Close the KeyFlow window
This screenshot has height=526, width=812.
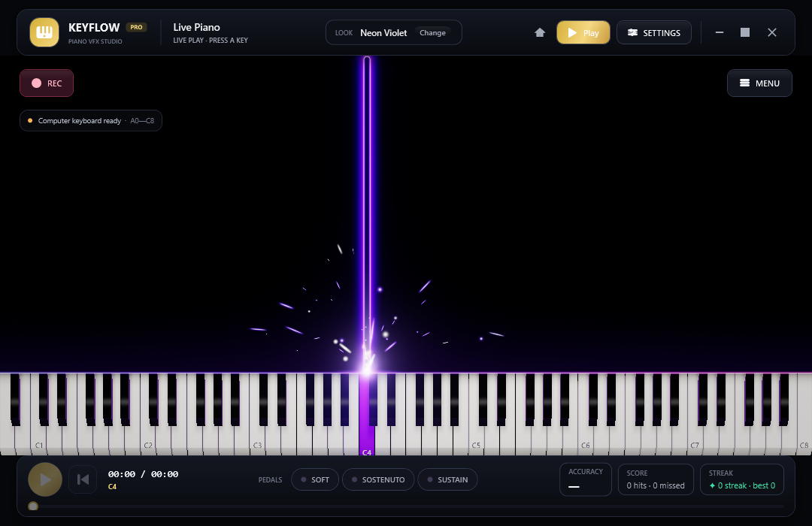771,32
